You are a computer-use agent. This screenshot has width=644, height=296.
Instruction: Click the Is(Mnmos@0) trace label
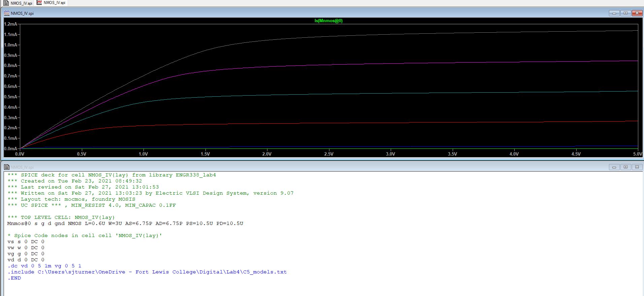[328, 21]
